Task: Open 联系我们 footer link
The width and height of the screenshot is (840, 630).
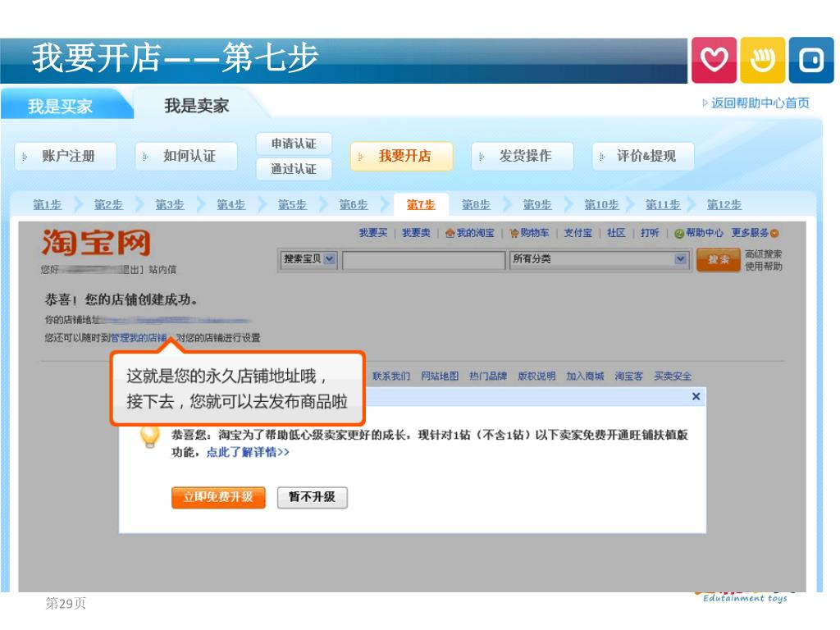Action: coord(391,376)
